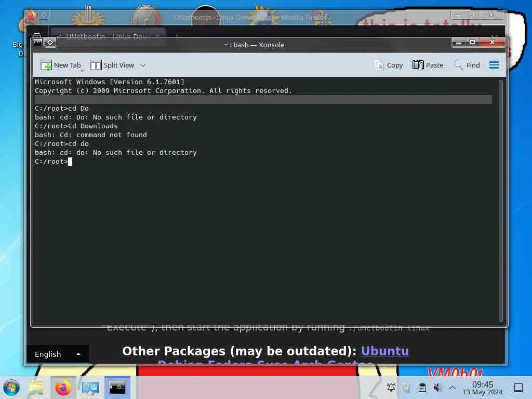Click the show desktop button
Viewport: 532px width, 399px height.
click(518, 388)
